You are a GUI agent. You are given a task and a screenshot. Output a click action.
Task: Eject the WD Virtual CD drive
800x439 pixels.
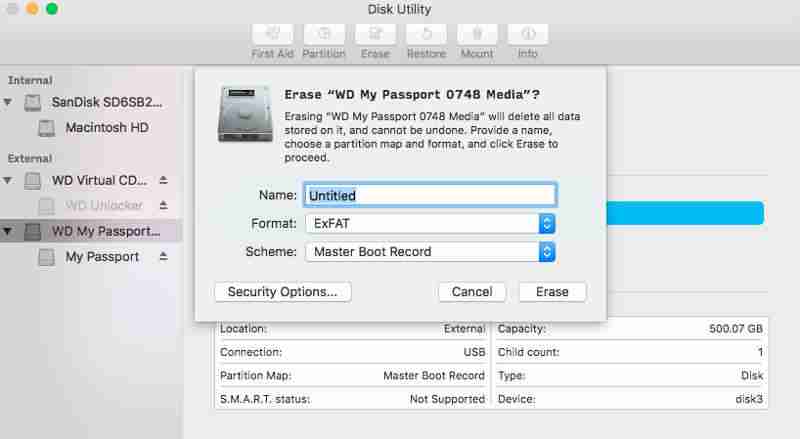(x=163, y=180)
